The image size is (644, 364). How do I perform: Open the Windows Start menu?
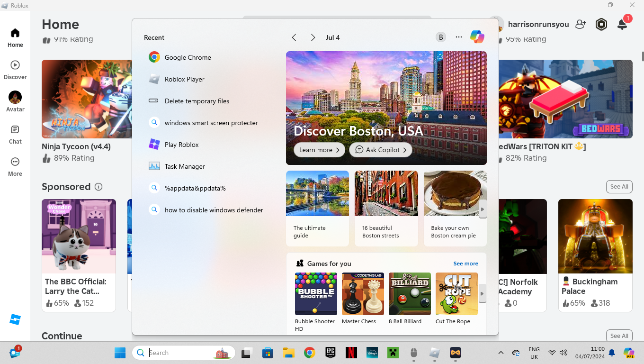[120, 353]
